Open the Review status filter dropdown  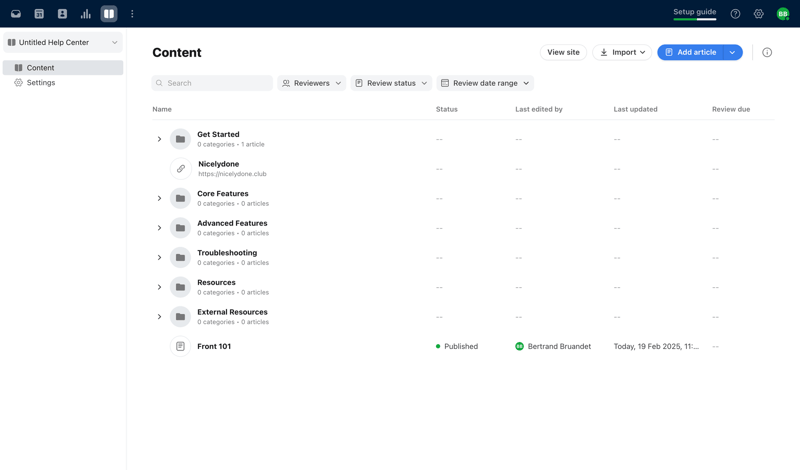point(391,83)
